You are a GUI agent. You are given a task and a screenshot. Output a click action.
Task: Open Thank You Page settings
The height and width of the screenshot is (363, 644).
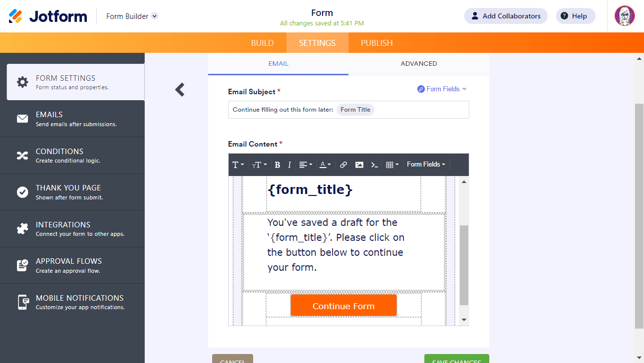point(72,192)
